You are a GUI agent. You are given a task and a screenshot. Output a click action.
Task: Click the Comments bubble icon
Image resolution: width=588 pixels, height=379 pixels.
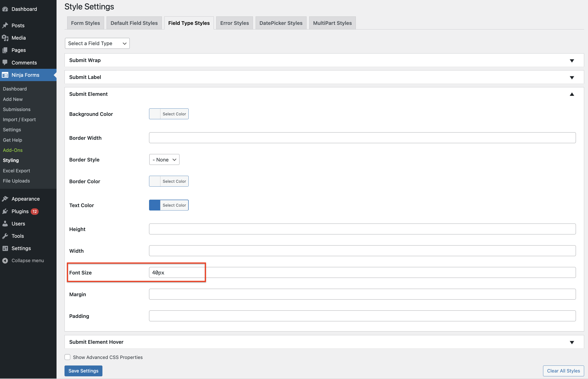(x=5, y=62)
